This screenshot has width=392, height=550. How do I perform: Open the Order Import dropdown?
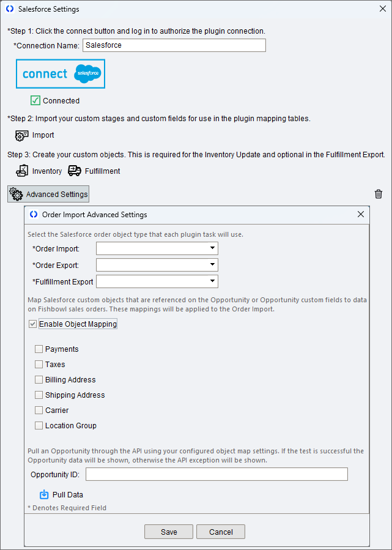[x=212, y=248]
